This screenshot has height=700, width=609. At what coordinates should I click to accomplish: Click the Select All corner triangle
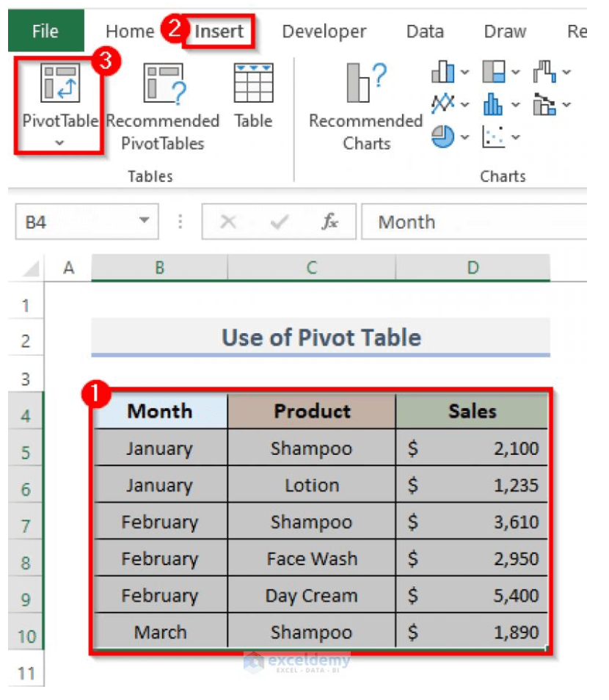pyautogui.click(x=31, y=269)
